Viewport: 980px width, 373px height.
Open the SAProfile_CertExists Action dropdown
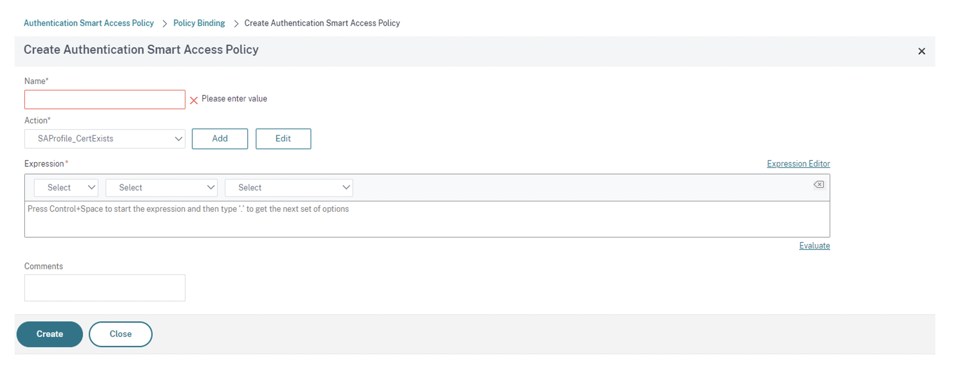coord(105,139)
